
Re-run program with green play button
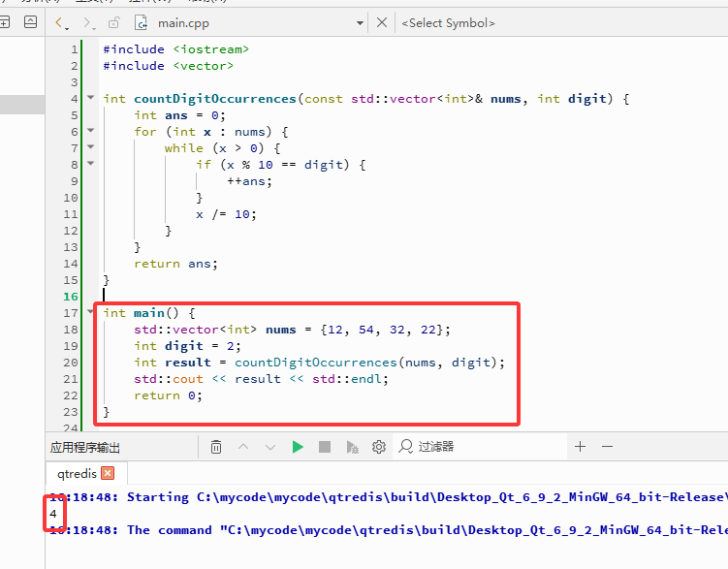coord(298,447)
